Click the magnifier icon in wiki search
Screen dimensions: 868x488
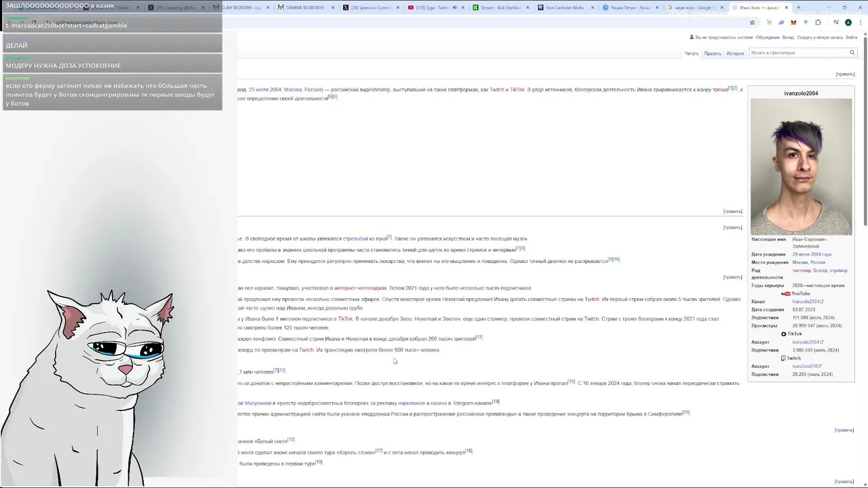pos(852,52)
